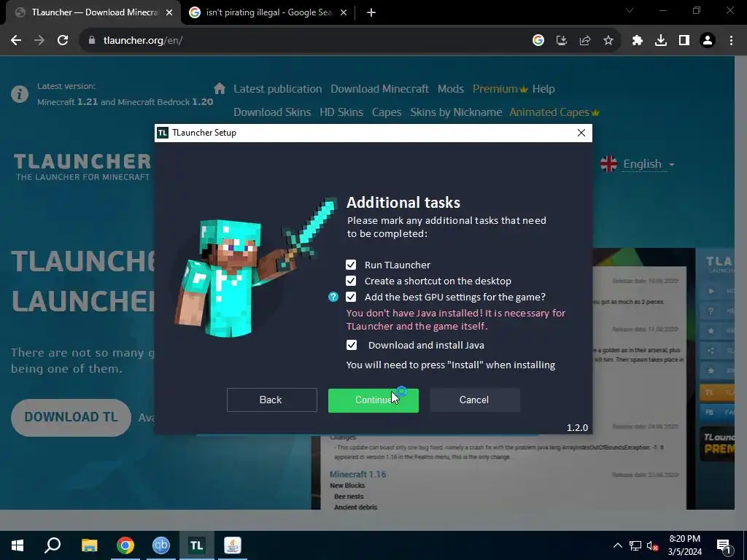Reload the tlauncher.org page

pyautogui.click(x=63, y=41)
